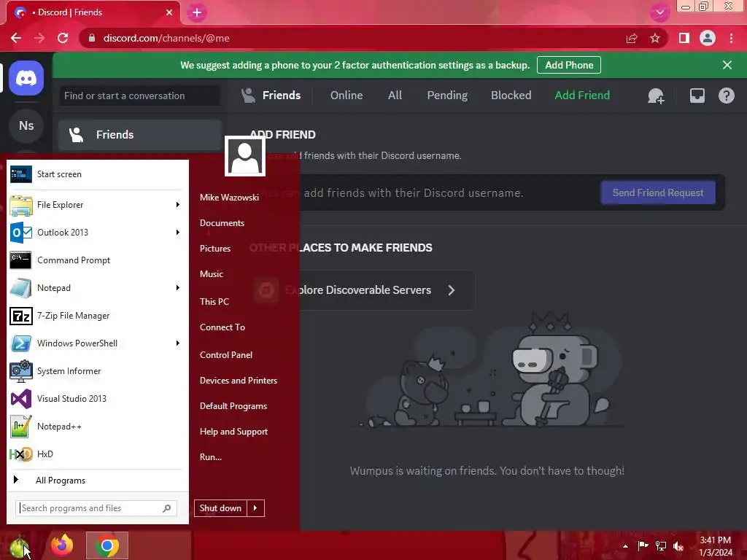Open Pictures from start menu
This screenshot has height=560, width=747.
pos(215,249)
